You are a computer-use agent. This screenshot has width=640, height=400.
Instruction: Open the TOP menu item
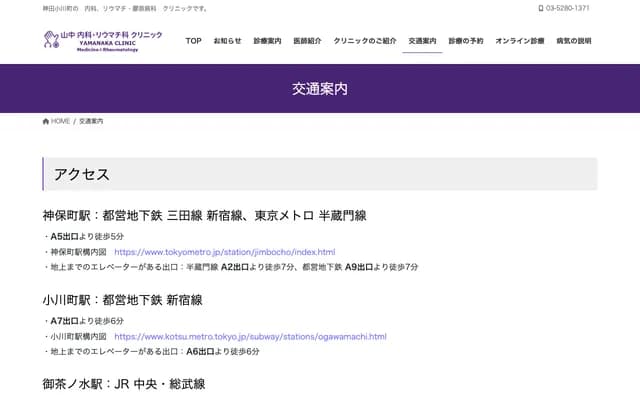(194, 41)
